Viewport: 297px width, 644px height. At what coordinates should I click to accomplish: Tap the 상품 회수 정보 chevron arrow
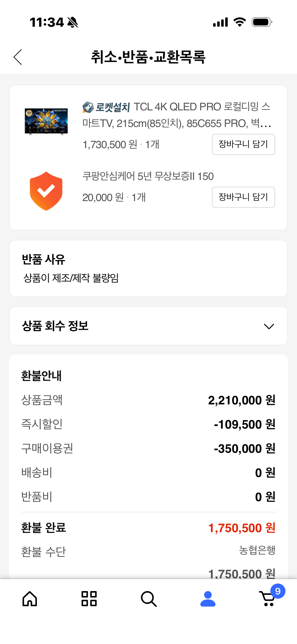coord(269,326)
